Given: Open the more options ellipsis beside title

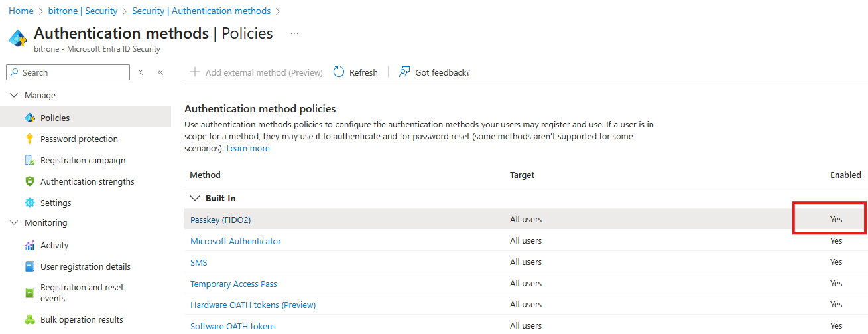Looking at the screenshot, I should coord(294,33).
